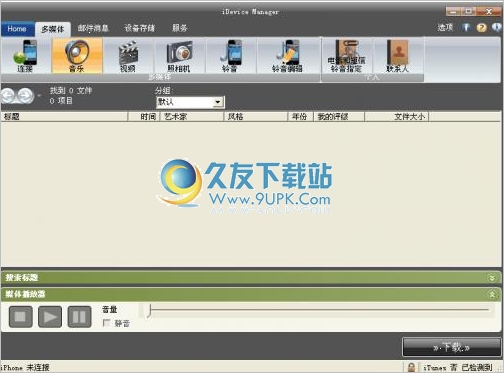504x373 pixels.
Task: Open the 照相机 camera section
Action: tap(179, 55)
